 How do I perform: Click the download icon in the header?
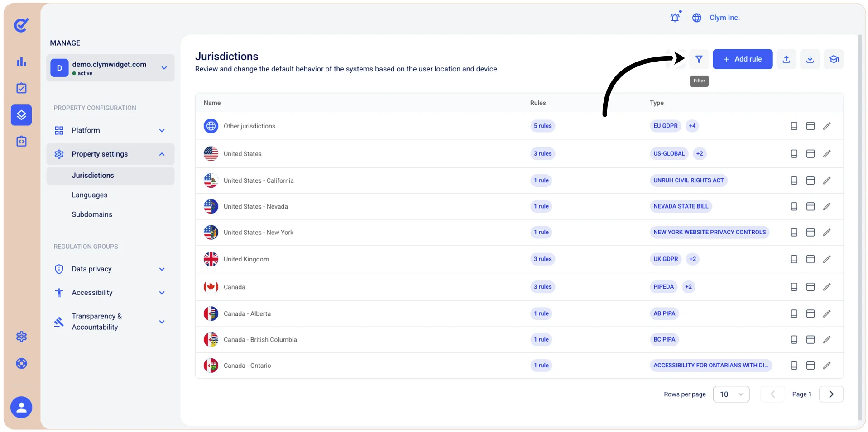[x=810, y=59]
